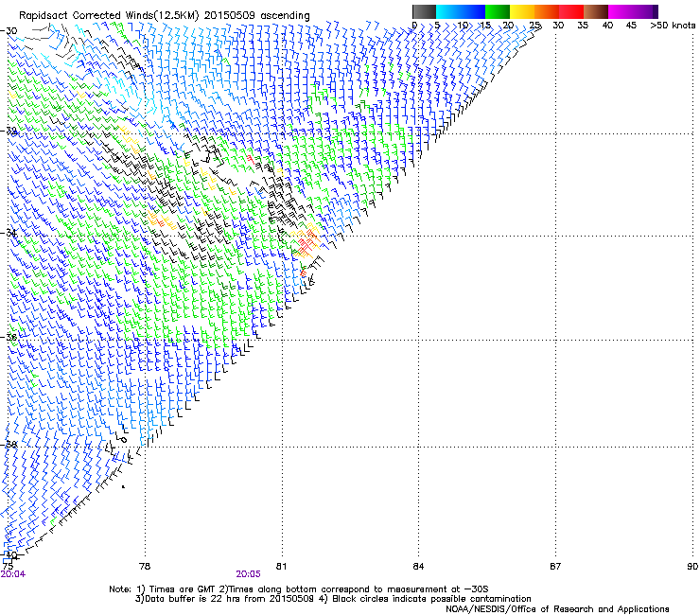Image resolution: width=700 pixels, height=615 pixels.
Task: Click the purple time stamp '20:05'
Action: [248, 574]
